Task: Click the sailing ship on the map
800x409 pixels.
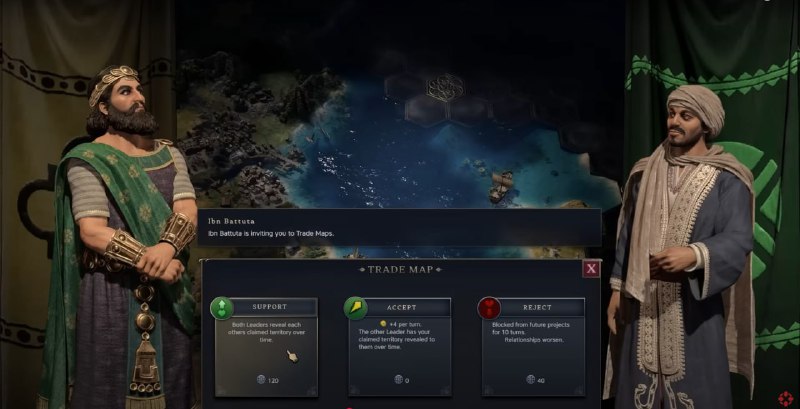Action: (501, 186)
